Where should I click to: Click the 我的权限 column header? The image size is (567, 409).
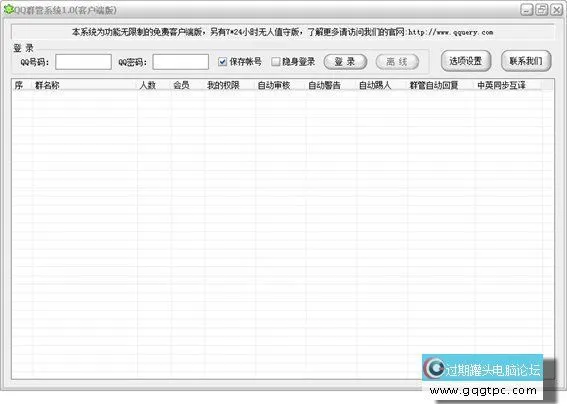[x=230, y=85]
